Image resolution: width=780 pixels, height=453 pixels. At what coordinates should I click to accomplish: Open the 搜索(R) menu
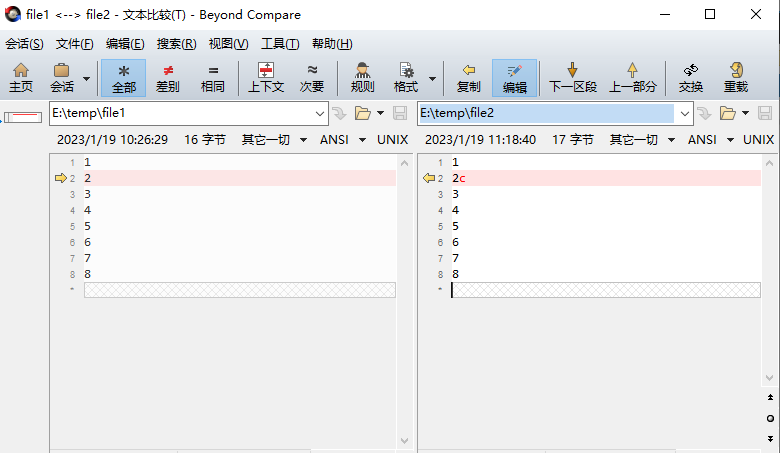pyautogui.click(x=177, y=44)
